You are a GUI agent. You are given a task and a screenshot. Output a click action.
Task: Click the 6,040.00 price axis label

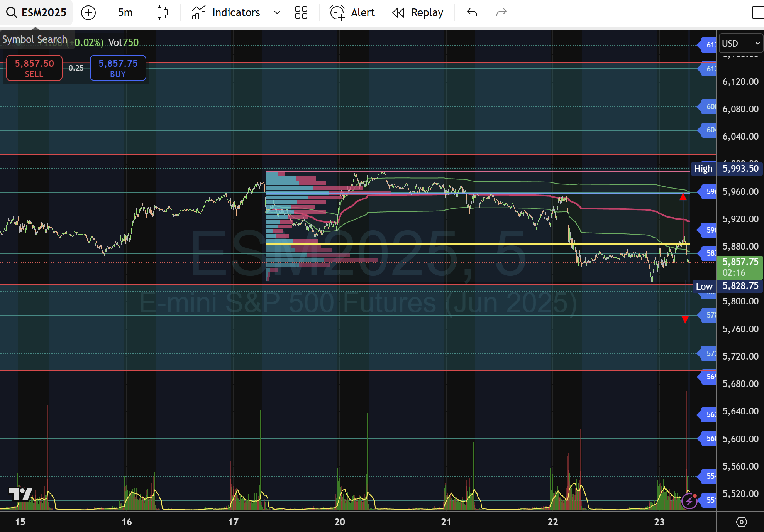[x=740, y=137]
